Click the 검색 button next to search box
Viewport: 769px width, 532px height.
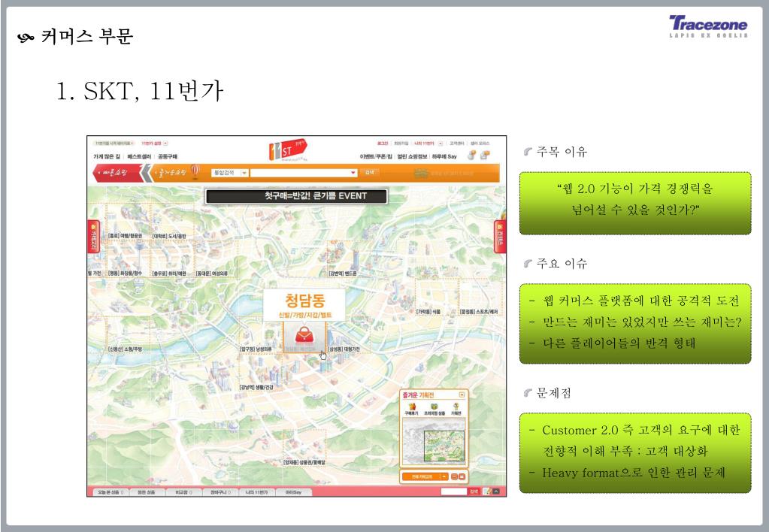coord(370,173)
